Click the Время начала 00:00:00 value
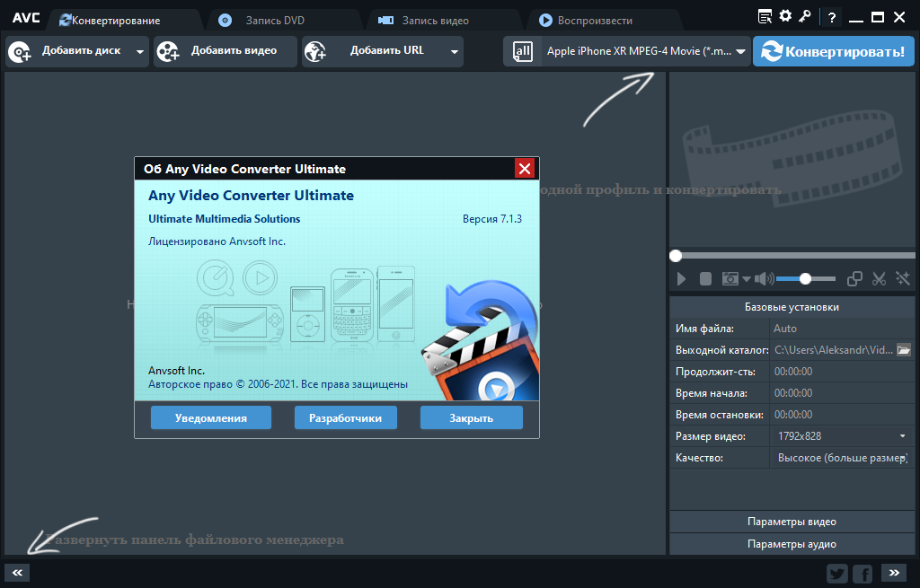The height and width of the screenshot is (588, 920). [x=793, y=393]
